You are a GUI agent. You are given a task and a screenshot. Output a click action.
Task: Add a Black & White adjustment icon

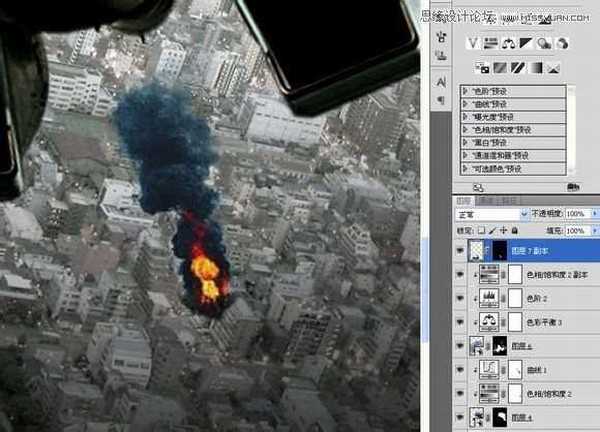(526, 43)
